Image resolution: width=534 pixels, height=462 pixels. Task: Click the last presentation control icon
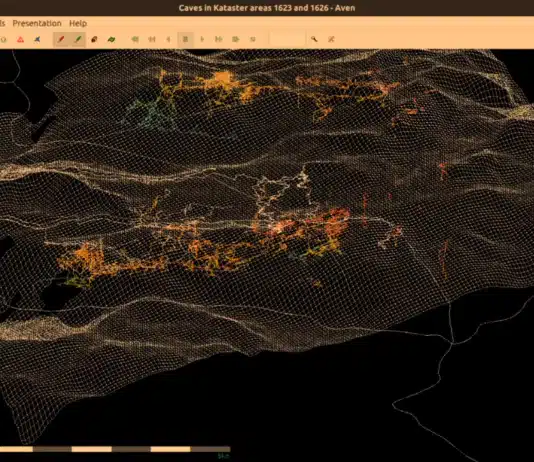(x=252, y=39)
